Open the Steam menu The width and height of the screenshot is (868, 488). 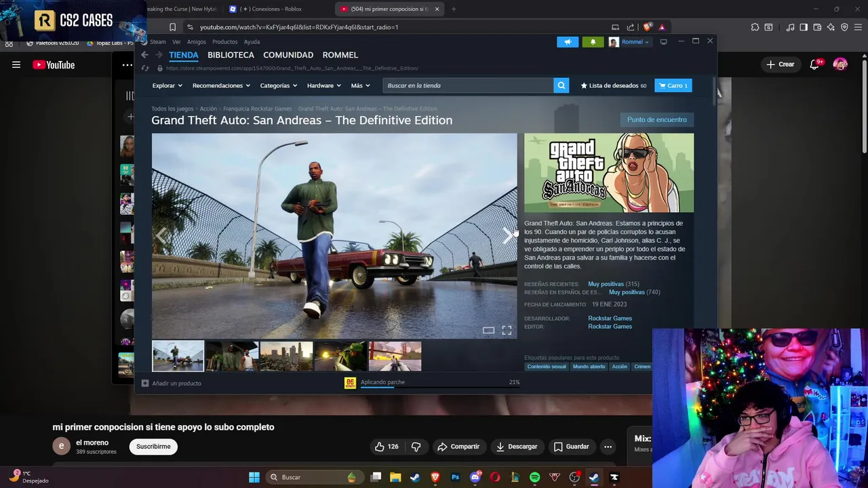(157, 42)
